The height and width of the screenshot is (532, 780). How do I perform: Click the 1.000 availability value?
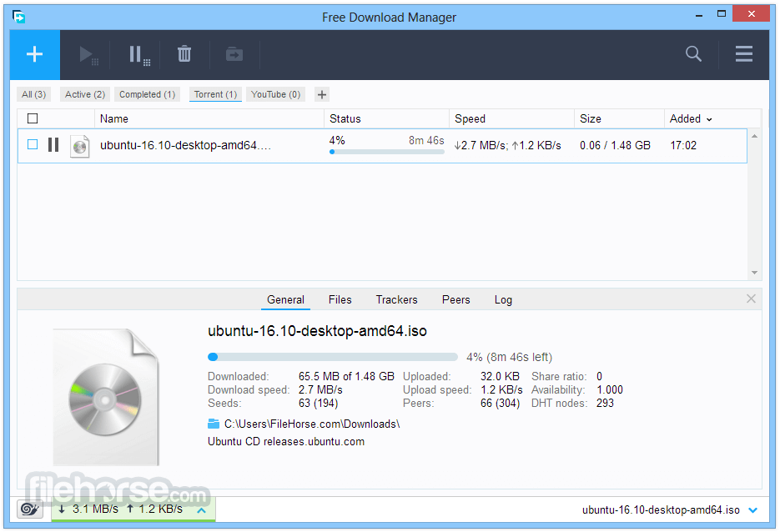coord(609,389)
